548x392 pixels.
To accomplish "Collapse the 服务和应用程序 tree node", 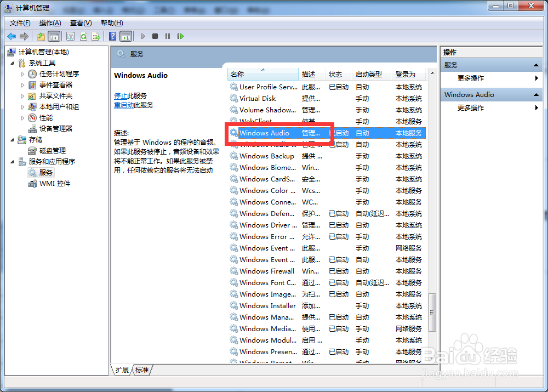I will (x=13, y=162).
